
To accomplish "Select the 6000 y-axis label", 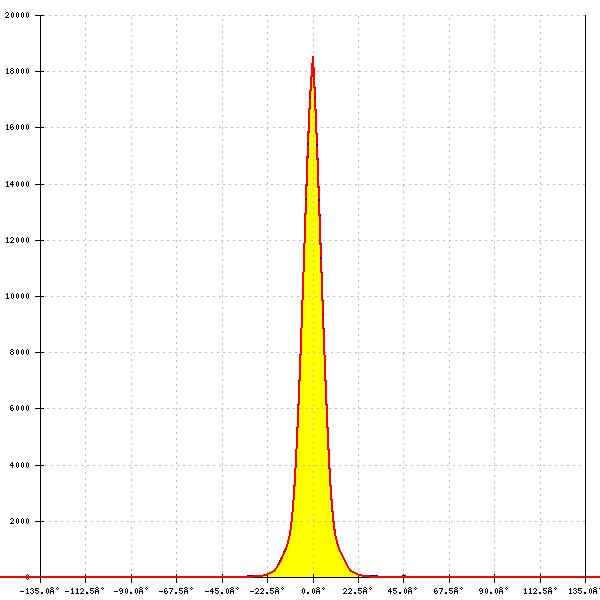I will [x=17, y=409].
